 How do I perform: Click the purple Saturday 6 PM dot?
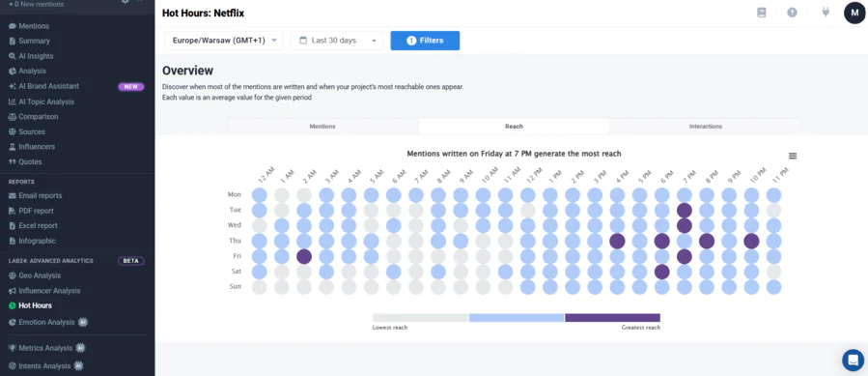[x=662, y=272]
